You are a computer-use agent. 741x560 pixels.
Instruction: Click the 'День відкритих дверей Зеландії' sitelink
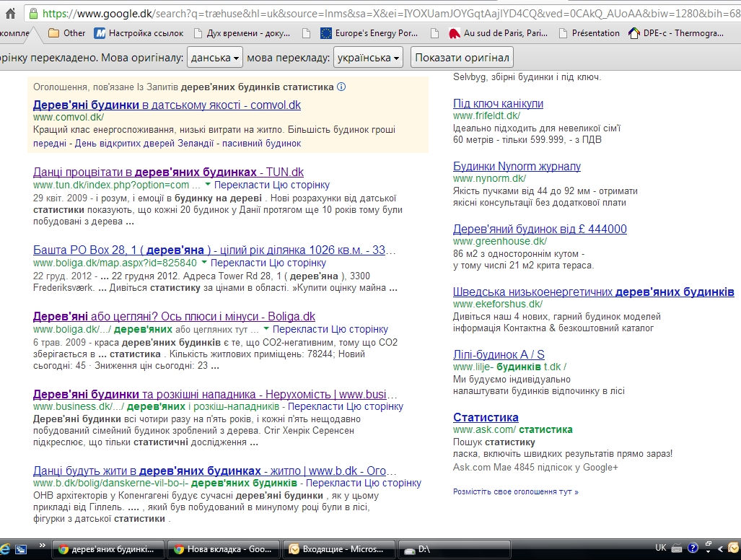tap(144, 143)
